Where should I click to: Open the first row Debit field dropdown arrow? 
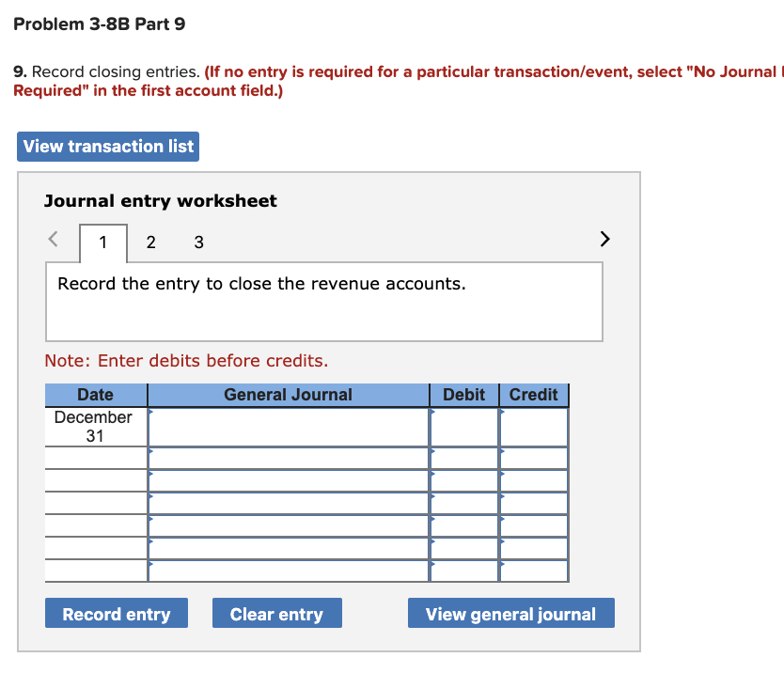(433, 414)
